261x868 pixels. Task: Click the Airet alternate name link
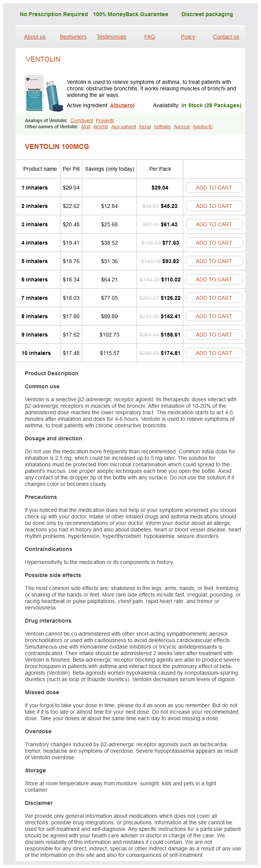[x=86, y=127]
